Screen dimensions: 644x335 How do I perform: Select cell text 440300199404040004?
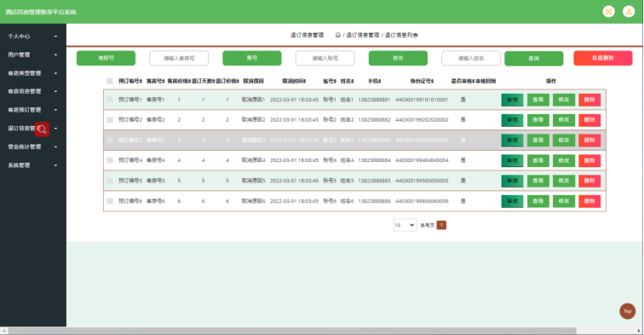422,160
